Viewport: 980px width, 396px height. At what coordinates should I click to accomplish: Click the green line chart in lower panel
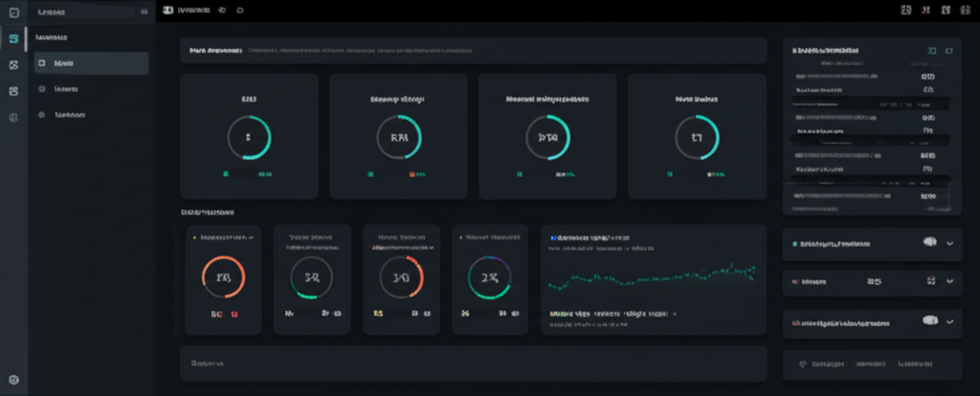coord(651,276)
